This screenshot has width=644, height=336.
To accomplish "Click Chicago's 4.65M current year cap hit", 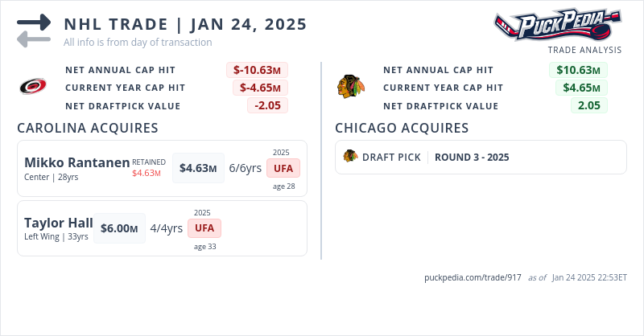I will point(581,88).
